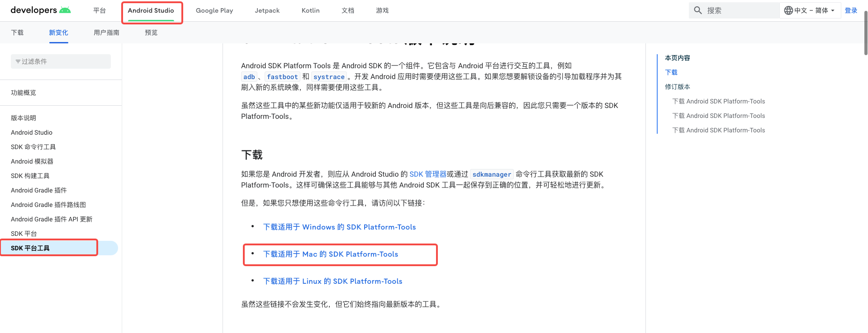Select the Android Studio top tab
This screenshot has width=868, height=333.
point(151,10)
